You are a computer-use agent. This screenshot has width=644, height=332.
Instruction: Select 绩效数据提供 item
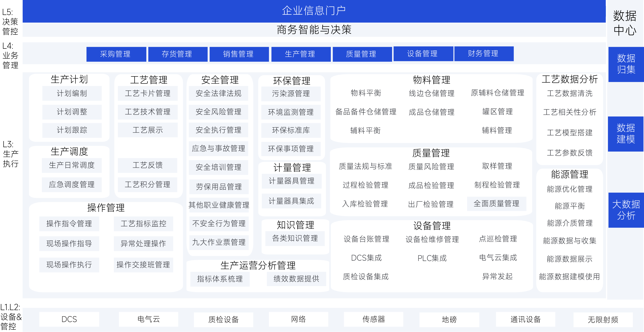(297, 279)
